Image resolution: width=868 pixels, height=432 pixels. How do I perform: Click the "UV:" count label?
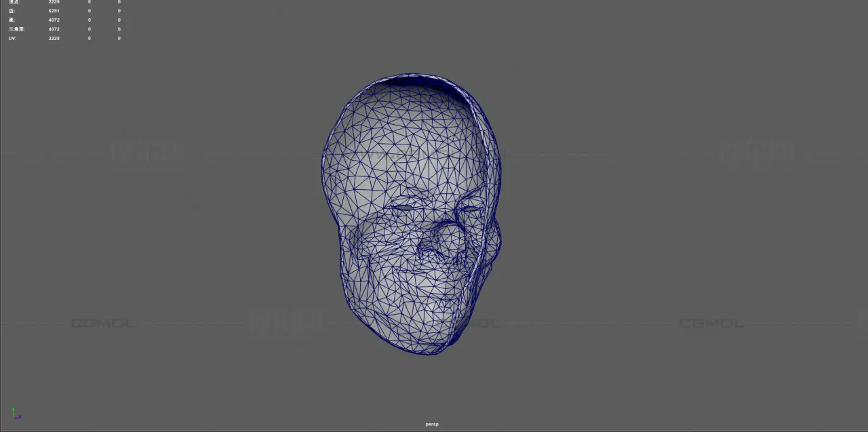[x=12, y=38]
